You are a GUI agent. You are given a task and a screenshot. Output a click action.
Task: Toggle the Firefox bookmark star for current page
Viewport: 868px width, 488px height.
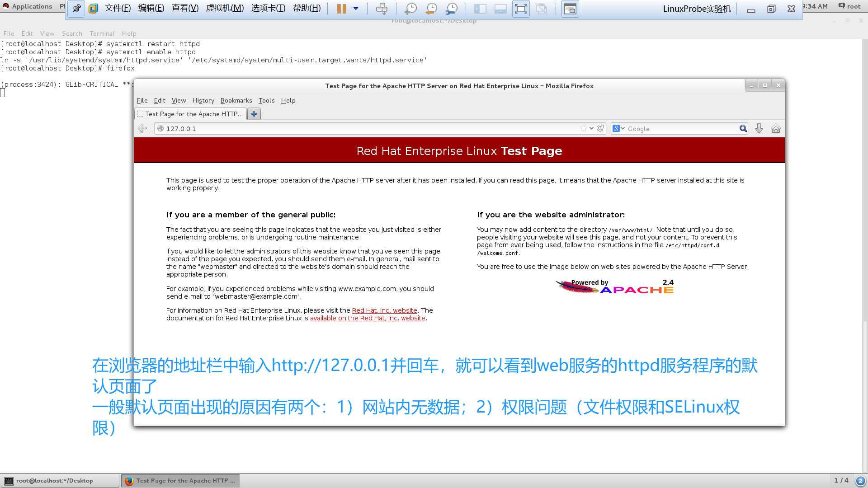click(583, 128)
